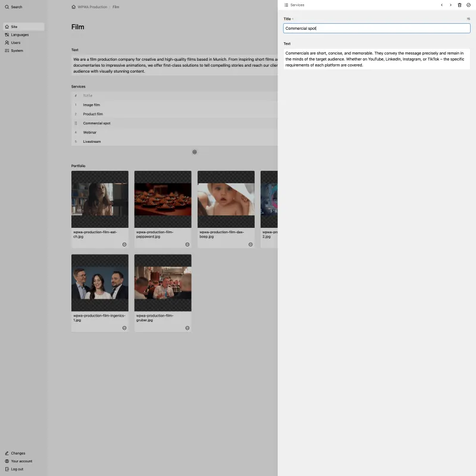Open the wpwa-production-film-eat-ch.jpg thumbnail
The image size is (476, 476).
click(99, 199)
